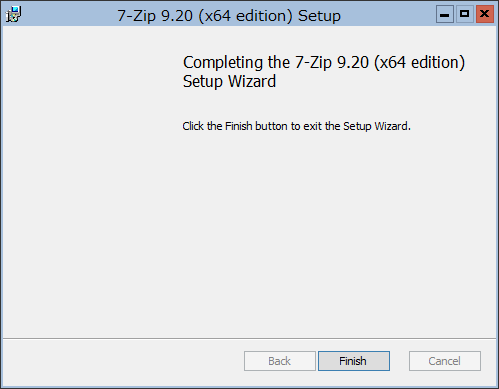Click title bar area between icon and title
499x389 pixels.
[x=69, y=15]
